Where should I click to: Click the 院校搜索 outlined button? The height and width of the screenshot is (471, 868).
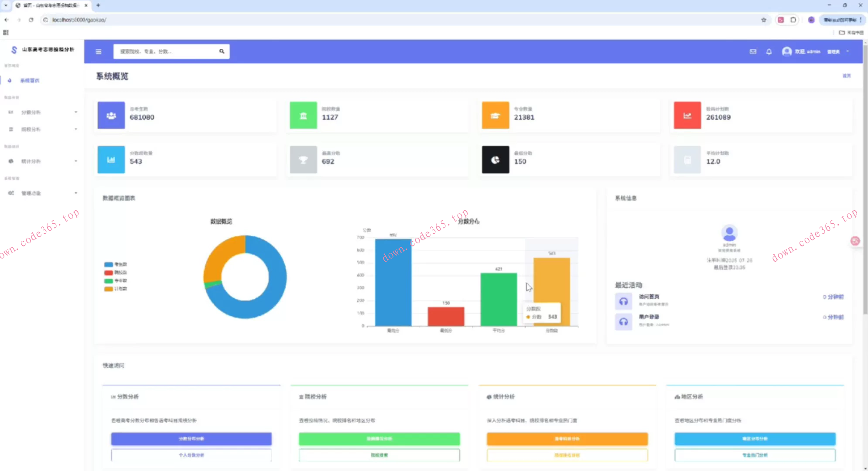coord(379,455)
